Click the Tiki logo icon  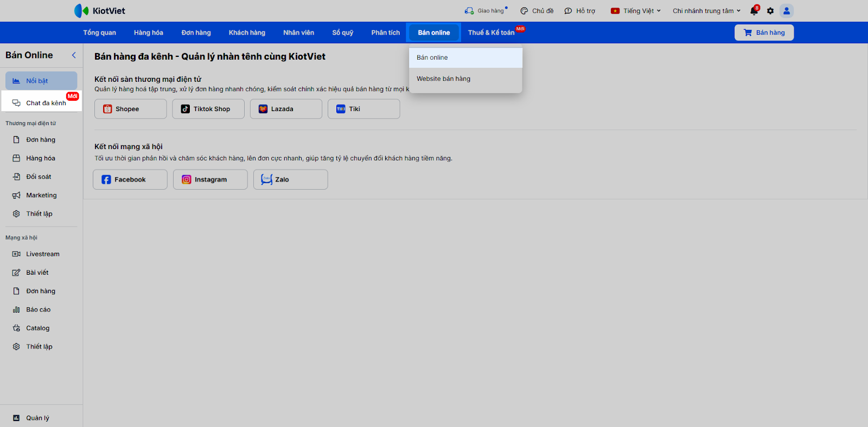[x=341, y=109]
